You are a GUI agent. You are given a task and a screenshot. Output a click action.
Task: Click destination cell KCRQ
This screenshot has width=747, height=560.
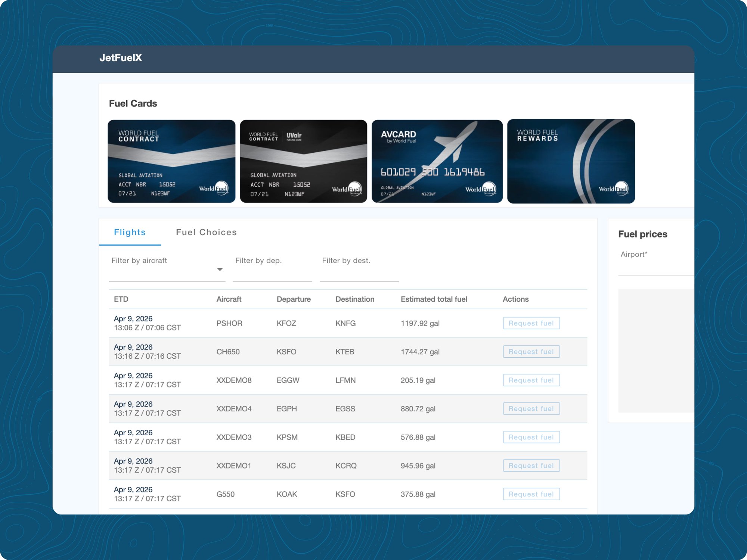[346, 466]
